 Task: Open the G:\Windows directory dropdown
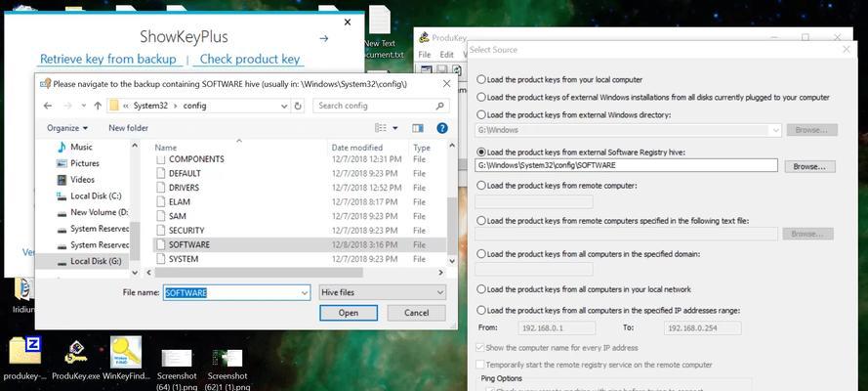click(x=775, y=130)
